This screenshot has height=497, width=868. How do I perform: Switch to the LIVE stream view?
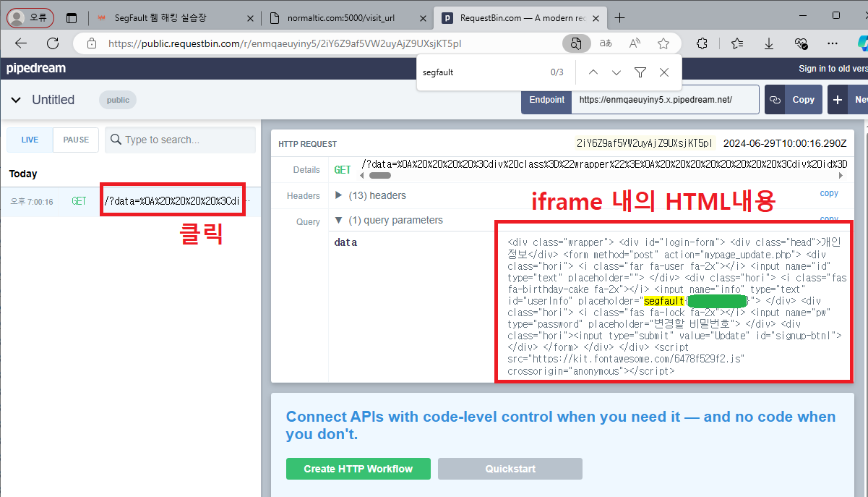[x=29, y=139]
